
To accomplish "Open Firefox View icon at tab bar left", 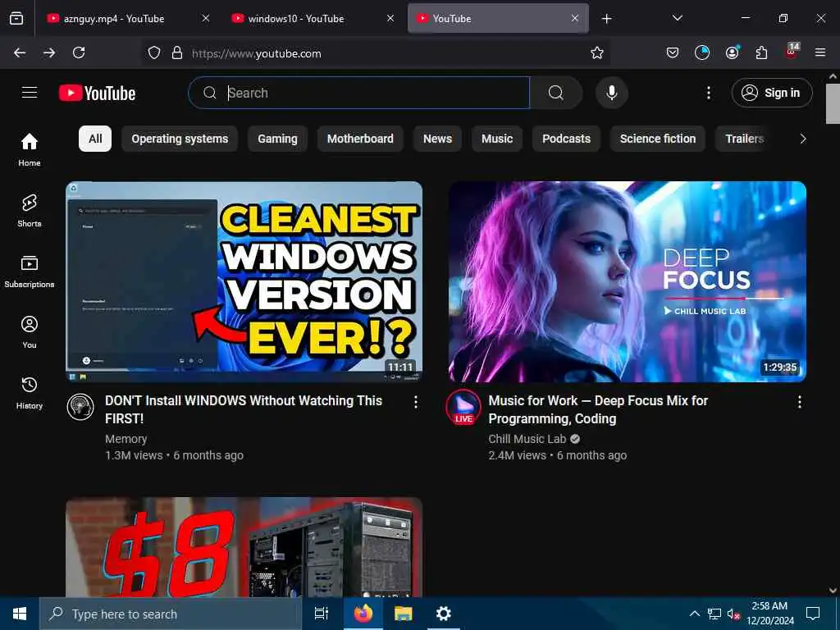I will 16,19.
